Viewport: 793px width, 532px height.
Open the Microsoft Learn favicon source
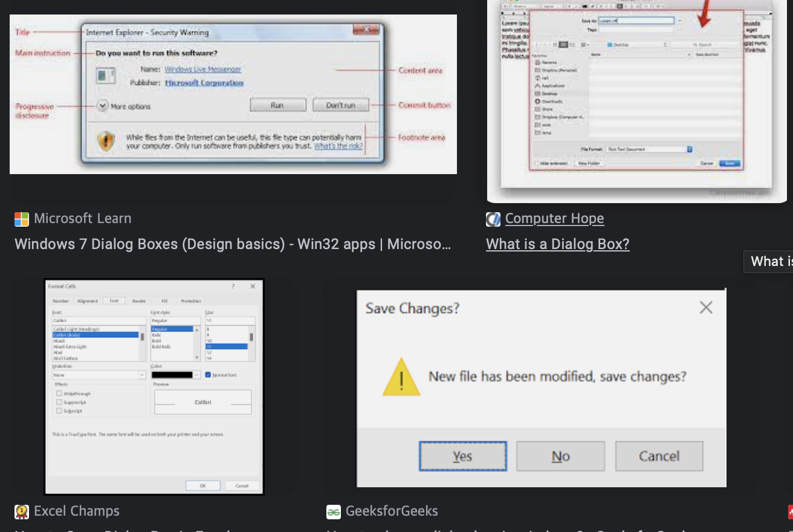tap(22, 219)
